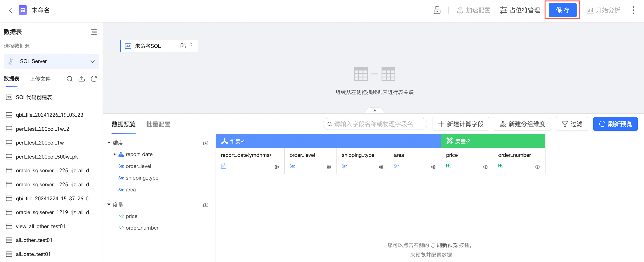
Task: Add a folder in 维度 section
Action: point(205,143)
